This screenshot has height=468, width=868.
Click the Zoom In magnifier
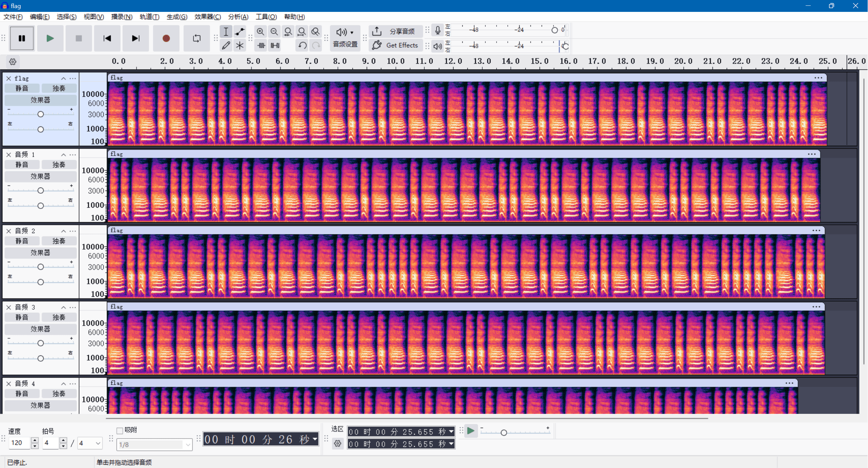pos(260,32)
